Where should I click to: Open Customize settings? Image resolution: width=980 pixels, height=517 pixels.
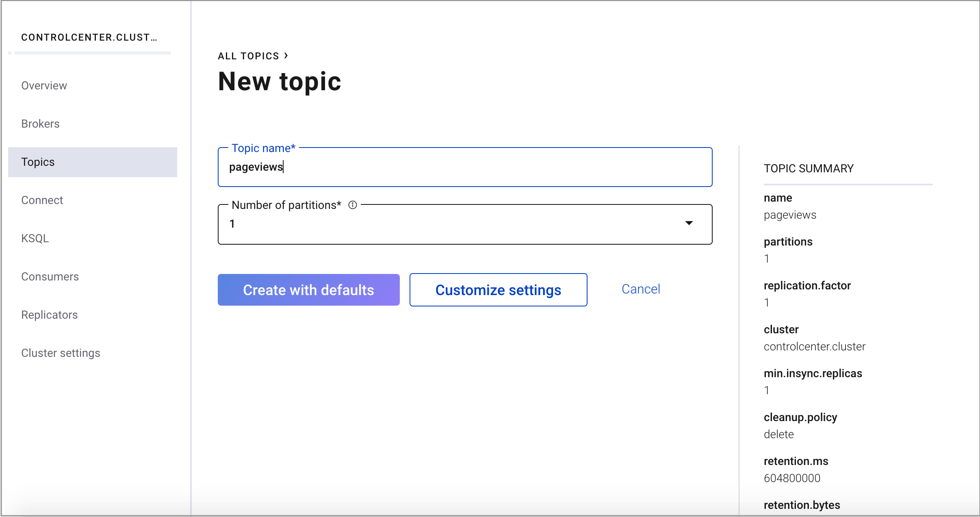pos(498,290)
